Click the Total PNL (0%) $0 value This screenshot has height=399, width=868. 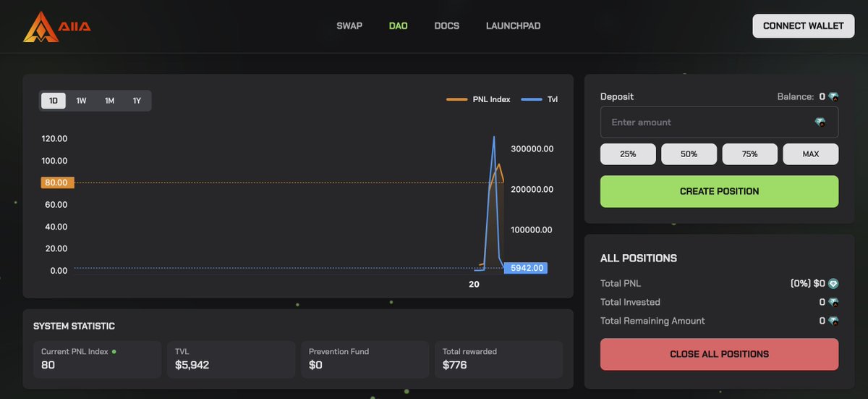coord(808,284)
